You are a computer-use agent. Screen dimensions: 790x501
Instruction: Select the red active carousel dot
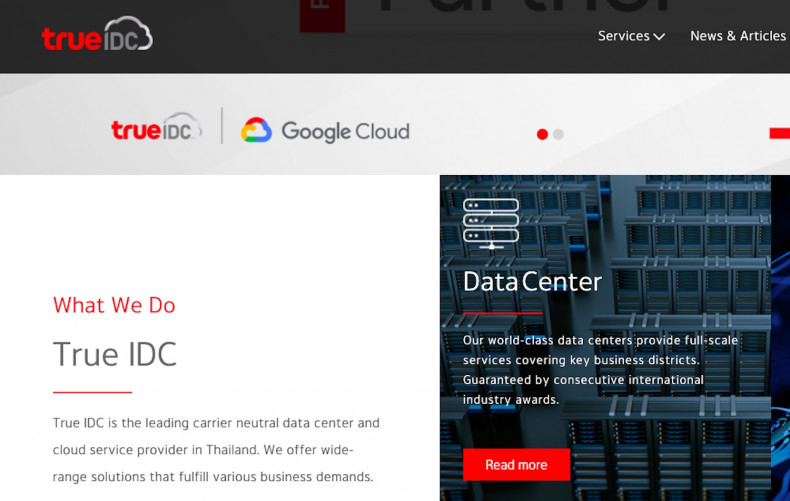pos(542,134)
